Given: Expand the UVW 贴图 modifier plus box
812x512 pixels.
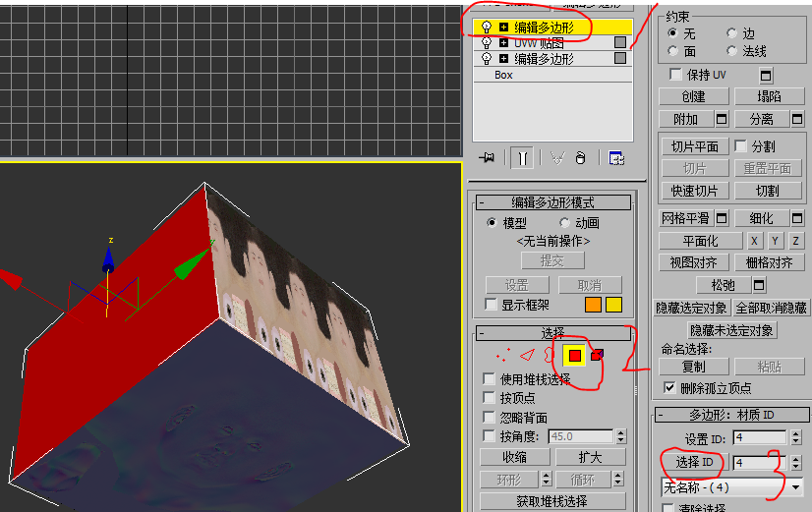Looking at the screenshot, I should tap(503, 42).
